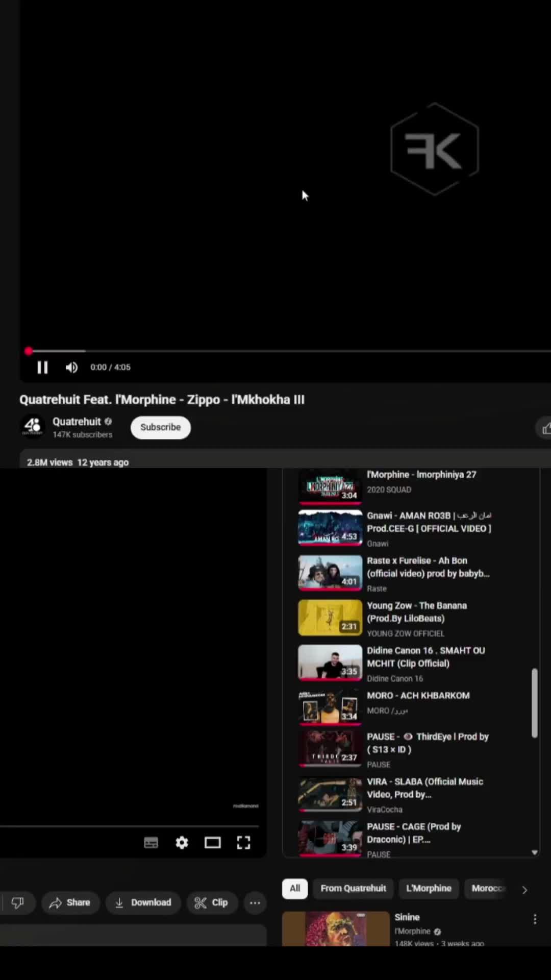Share the video
Viewport: 551px width, 980px height.
point(70,902)
